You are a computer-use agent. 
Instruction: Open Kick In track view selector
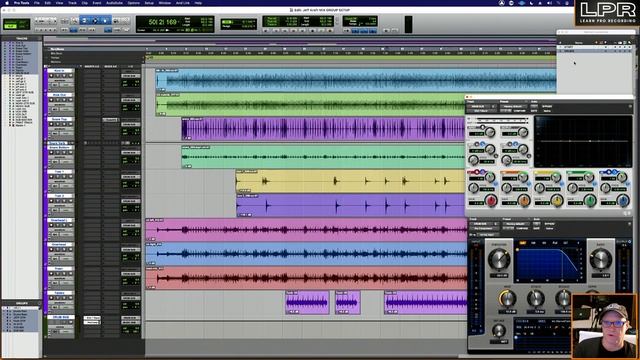coord(60,80)
